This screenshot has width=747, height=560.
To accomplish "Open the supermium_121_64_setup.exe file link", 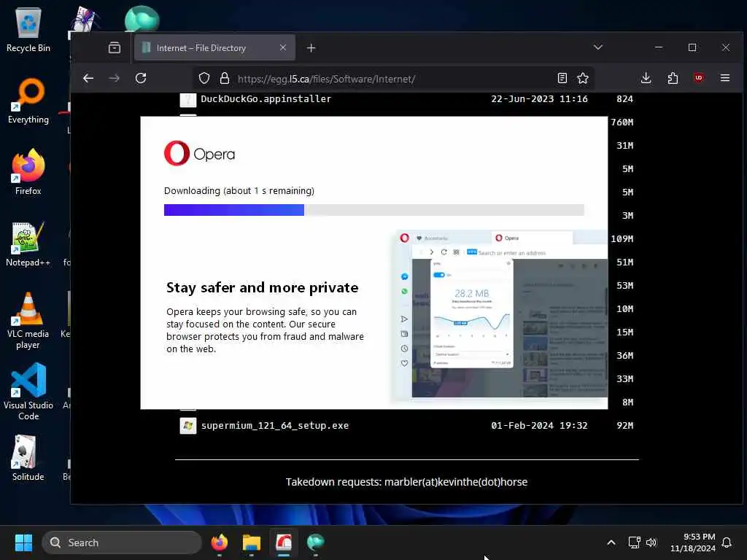I will click(x=275, y=425).
